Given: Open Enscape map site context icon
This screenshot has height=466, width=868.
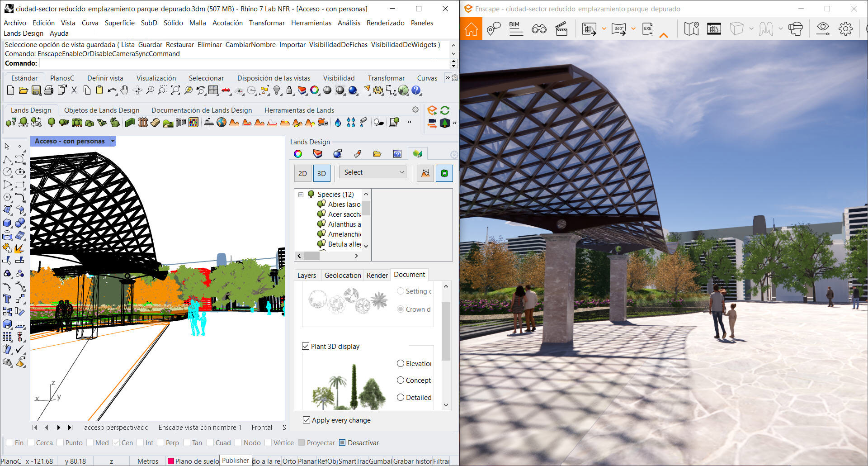Looking at the screenshot, I should [691, 29].
